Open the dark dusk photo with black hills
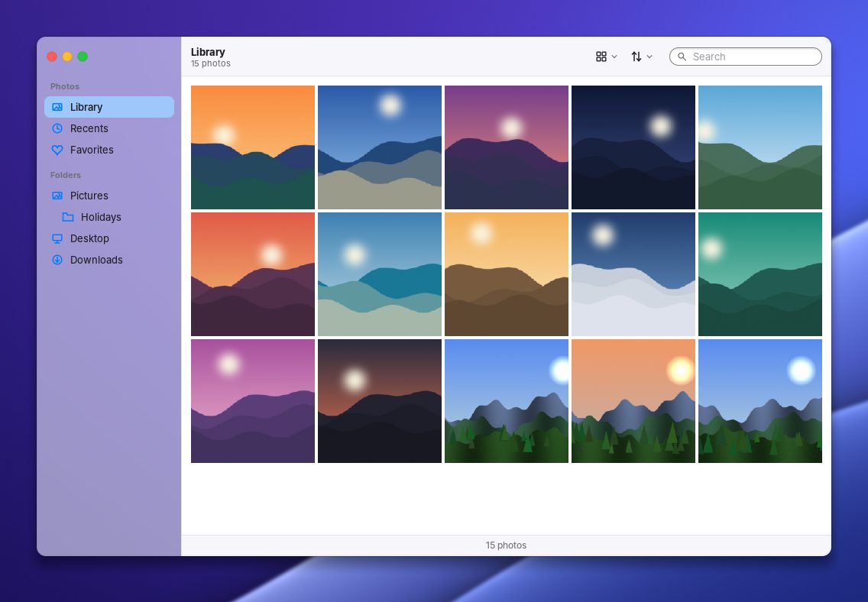868x602 pixels. pos(380,400)
